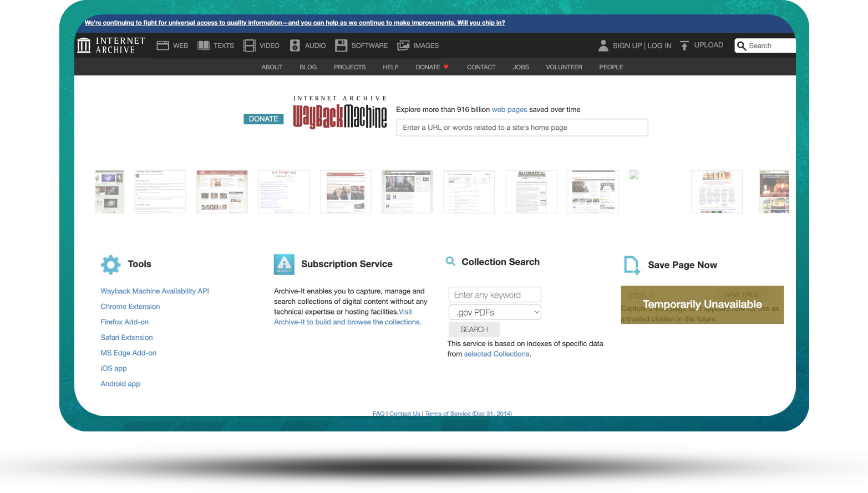Open the MS Edge Add-on link
Viewport: 868px width, 493px height.
[x=129, y=353]
